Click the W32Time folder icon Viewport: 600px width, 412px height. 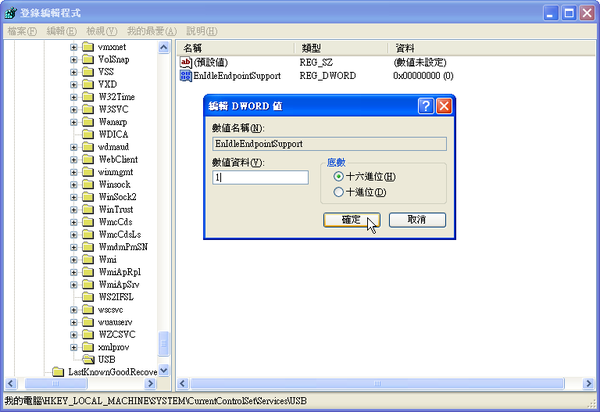(88, 97)
